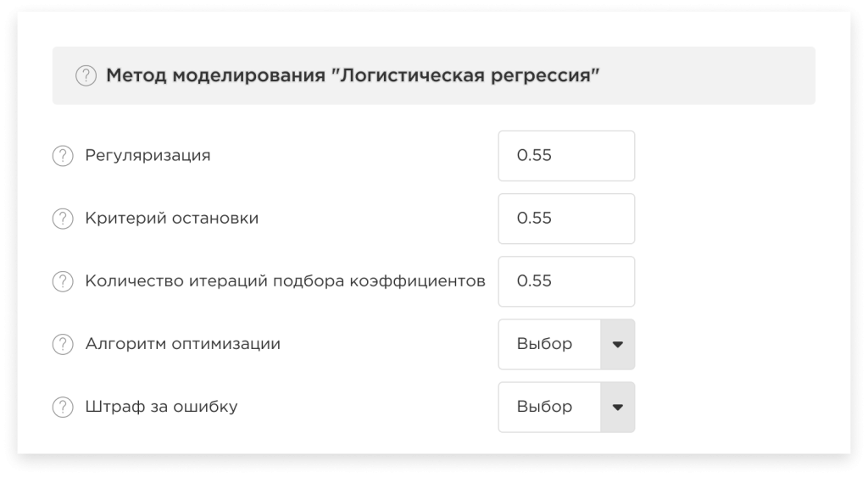Open help for Количество итераций подбора коэффициентов
The image size is (868, 477).
(x=63, y=281)
